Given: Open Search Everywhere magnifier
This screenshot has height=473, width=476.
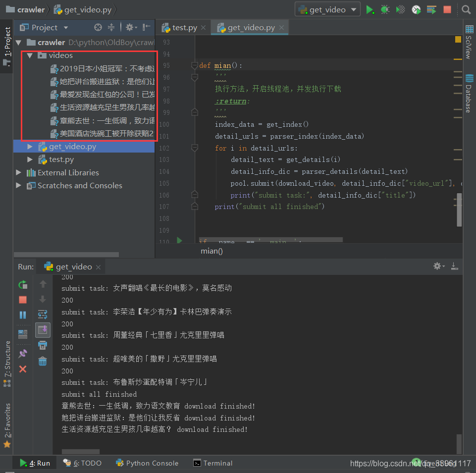Looking at the screenshot, I should pos(466,10).
